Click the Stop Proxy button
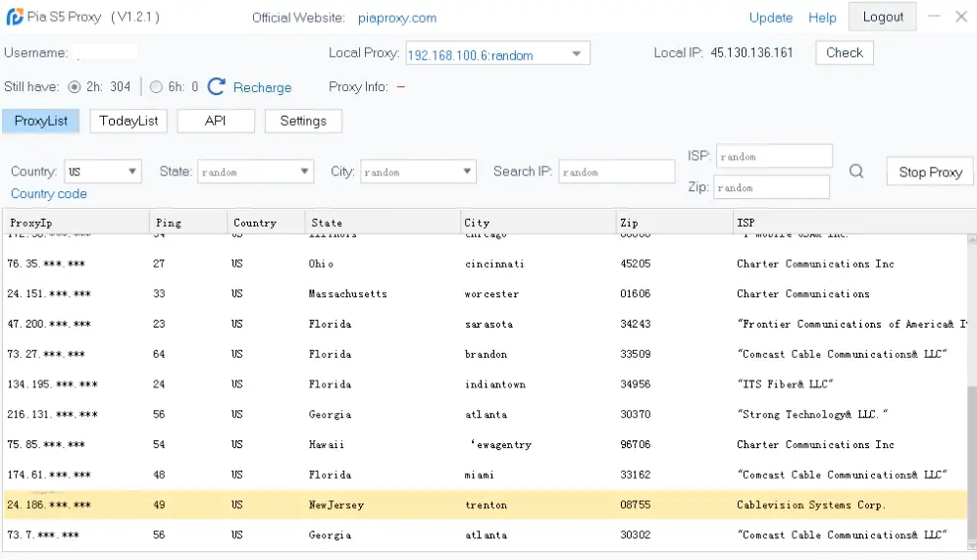The height and width of the screenshot is (560, 977). (930, 172)
